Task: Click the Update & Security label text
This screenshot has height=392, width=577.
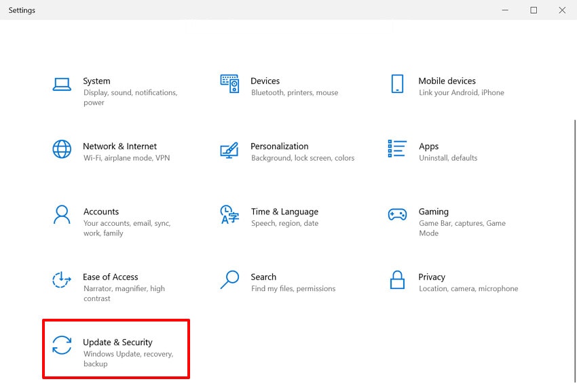Action: click(x=117, y=342)
